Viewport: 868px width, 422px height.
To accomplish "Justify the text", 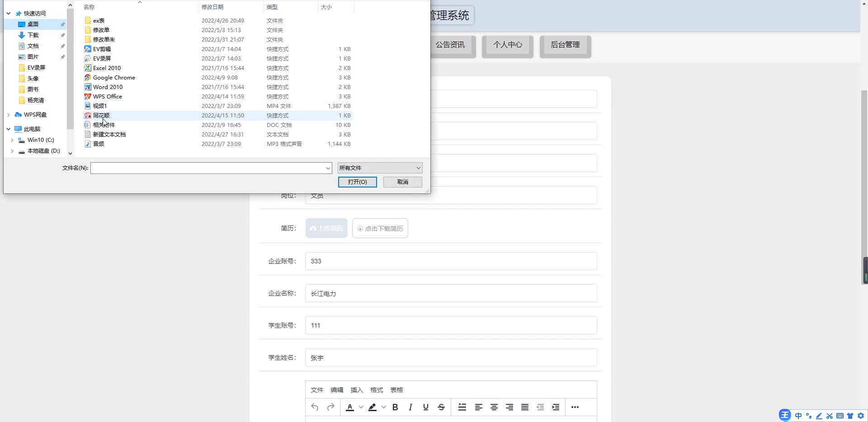I will coord(525,407).
